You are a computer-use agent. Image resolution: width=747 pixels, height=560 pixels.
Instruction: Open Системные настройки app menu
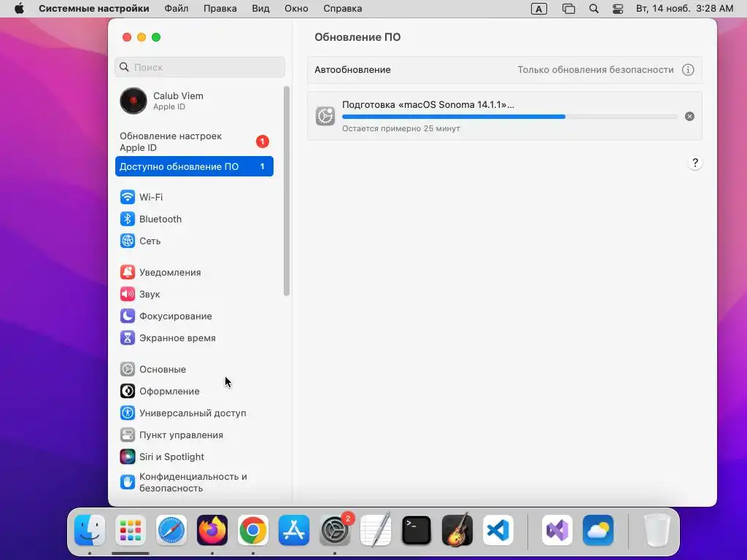[94, 9]
